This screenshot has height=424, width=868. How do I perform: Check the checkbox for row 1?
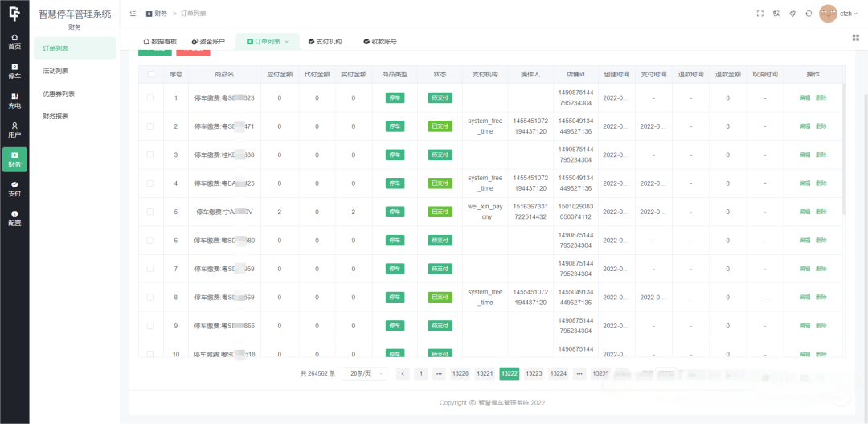[x=150, y=97]
